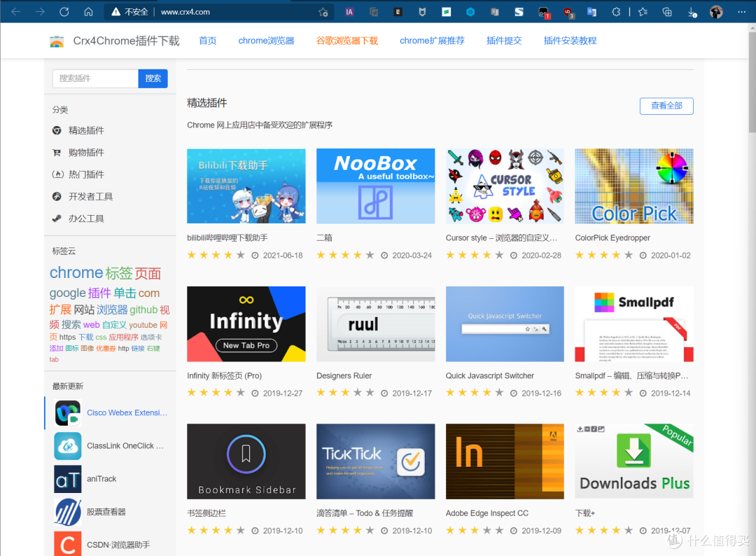The image size is (756, 556).
Task: Click the Crx4Chrome site logo
Action: point(57,41)
